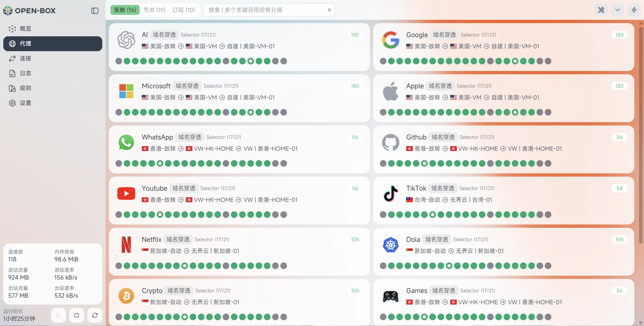This screenshot has height=326, width=644.
Task: Click the Microsoft policy logo
Action: tap(126, 91)
